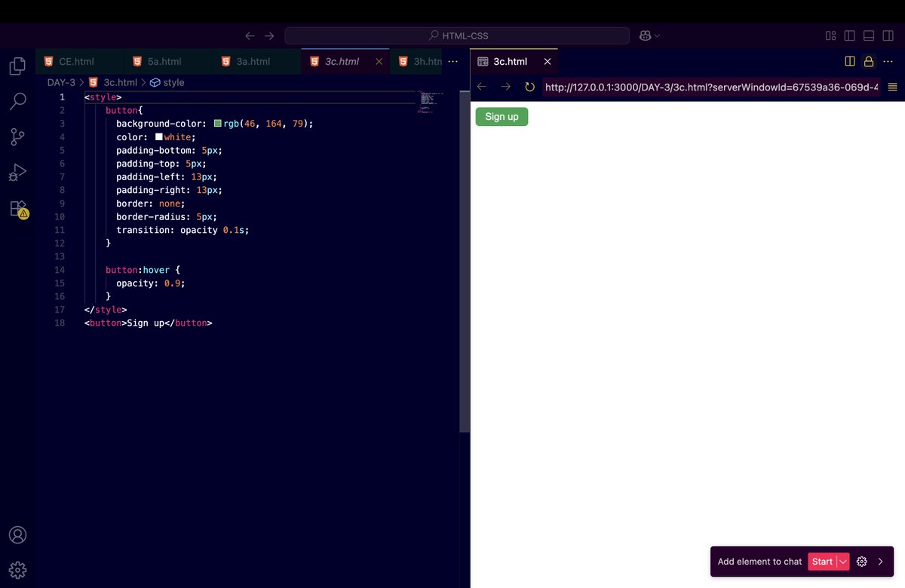
Task: Toggle the bottom panel
Action: (868, 35)
